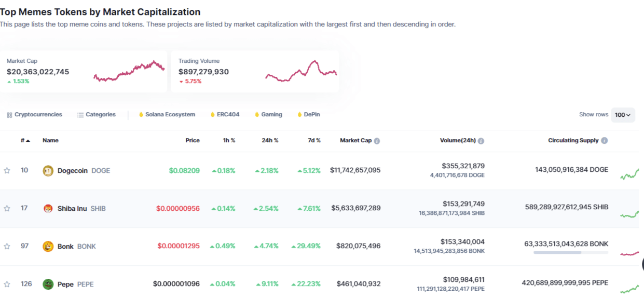Click Bonk price $0.00001295
644x298 pixels.
178,246
